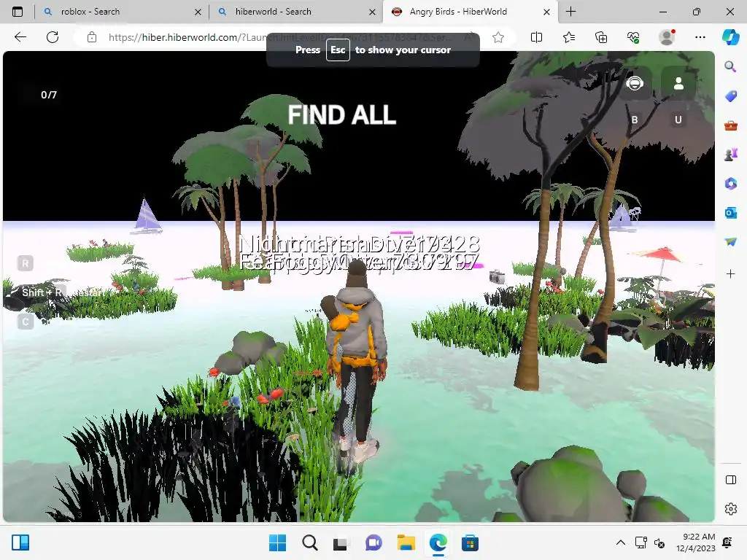Open Browser essentials heart icon
This screenshot has height=560, width=747.
[633, 37]
